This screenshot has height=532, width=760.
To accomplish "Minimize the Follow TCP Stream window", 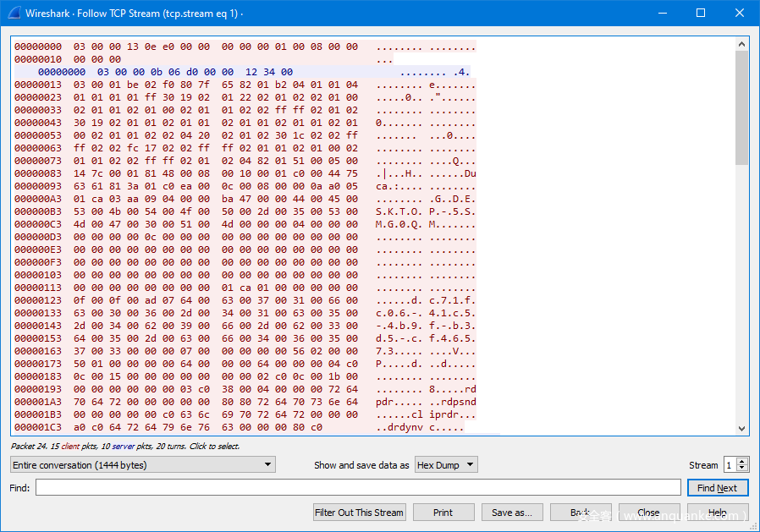I will [x=663, y=13].
